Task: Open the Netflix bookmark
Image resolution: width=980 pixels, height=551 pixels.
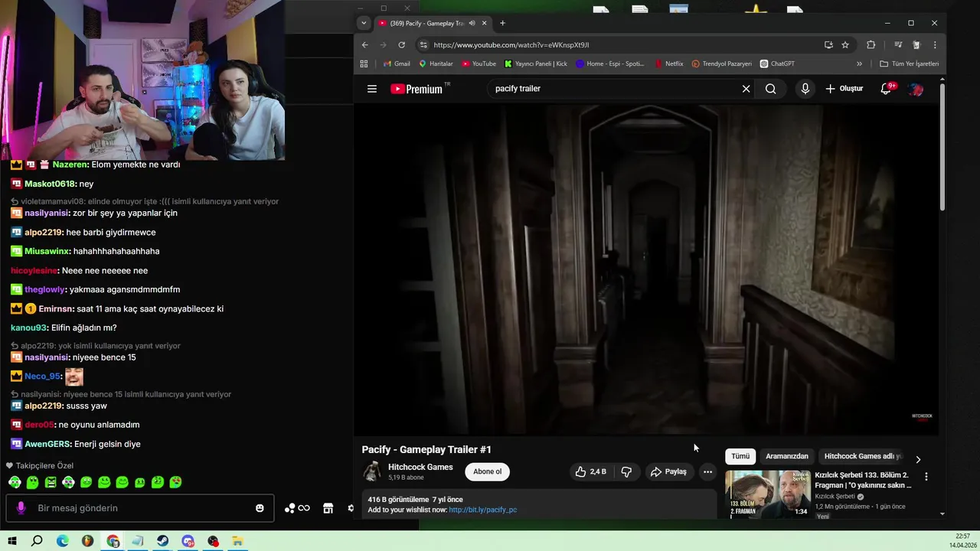Action: click(x=668, y=64)
